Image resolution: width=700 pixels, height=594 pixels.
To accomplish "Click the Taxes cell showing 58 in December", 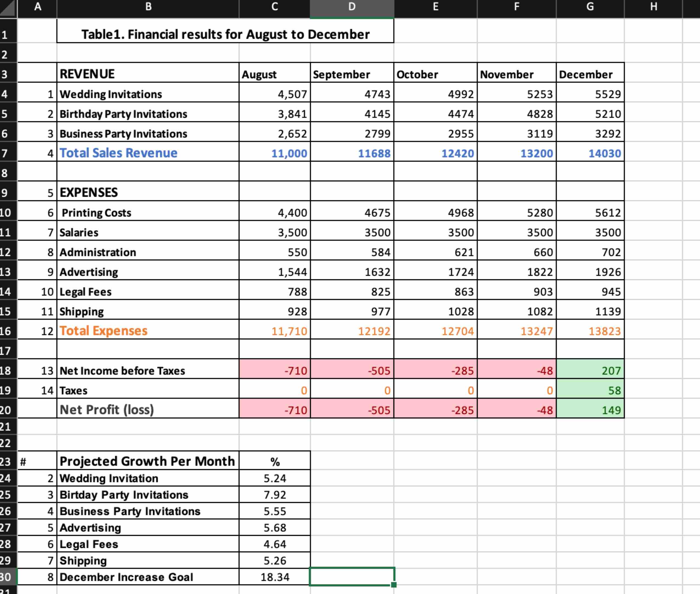I will pos(590,390).
